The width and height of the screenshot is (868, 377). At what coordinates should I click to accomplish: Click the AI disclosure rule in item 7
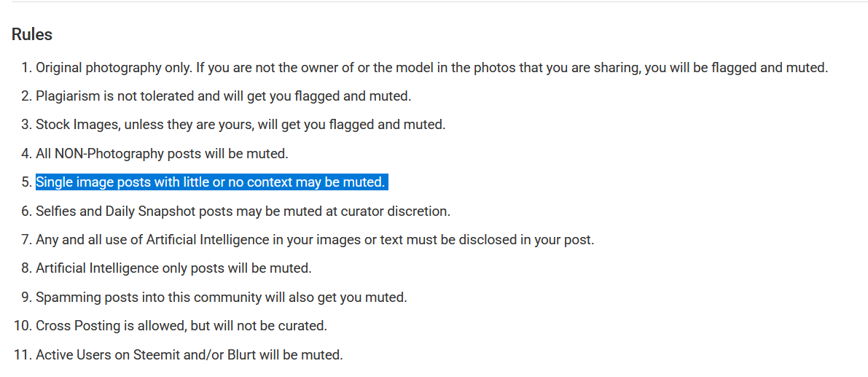[315, 239]
